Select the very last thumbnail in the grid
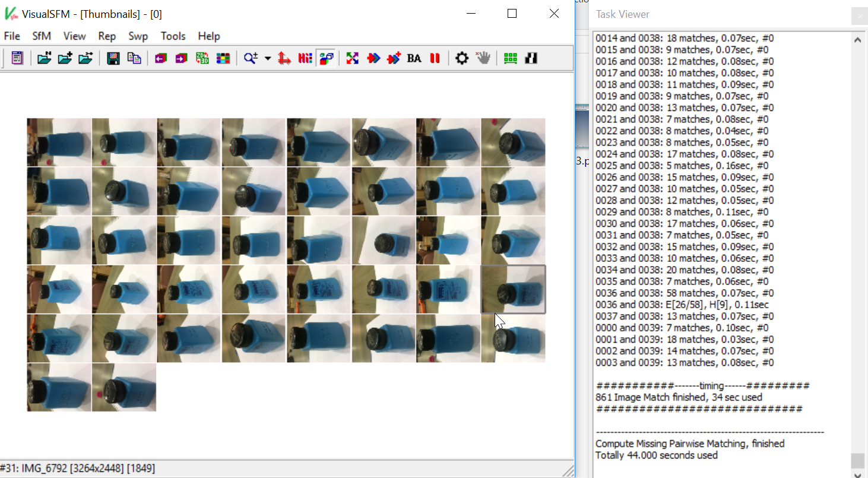This screenshot has width=868, height=478. [124, 387]
